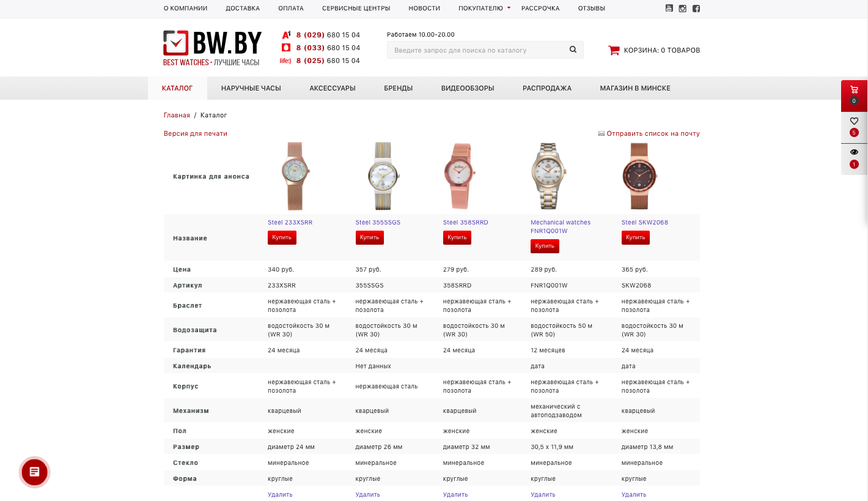This screenshot has height=501, width=868.
Task: Open the viewed items eye icon
Action: tap(854, 152)
